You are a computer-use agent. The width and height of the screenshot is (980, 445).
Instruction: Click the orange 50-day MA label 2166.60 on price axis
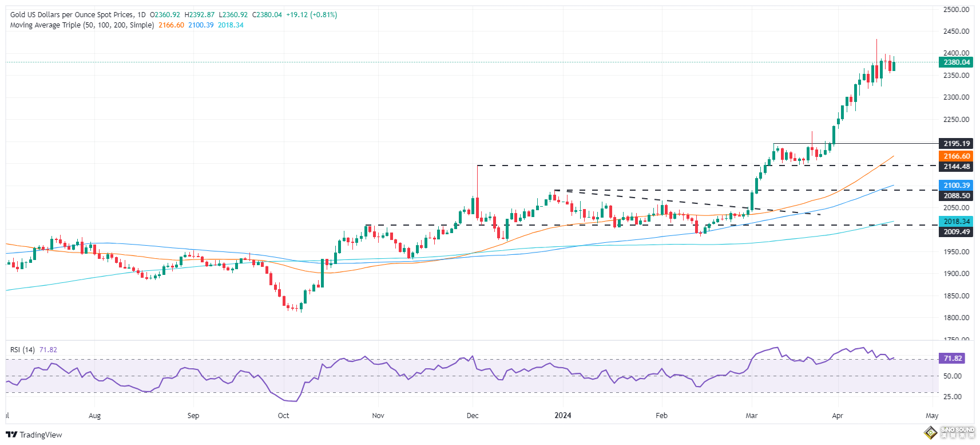click(956, 156)
